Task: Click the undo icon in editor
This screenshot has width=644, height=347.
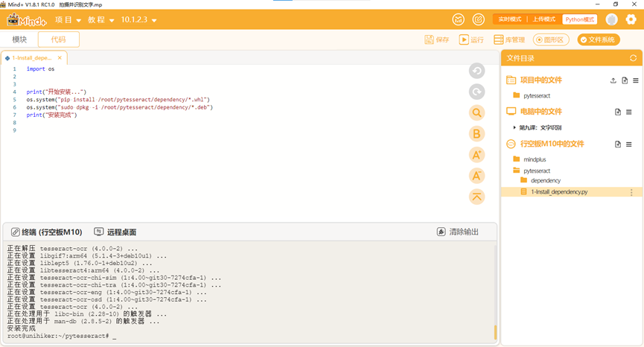Action: (476, 71)
